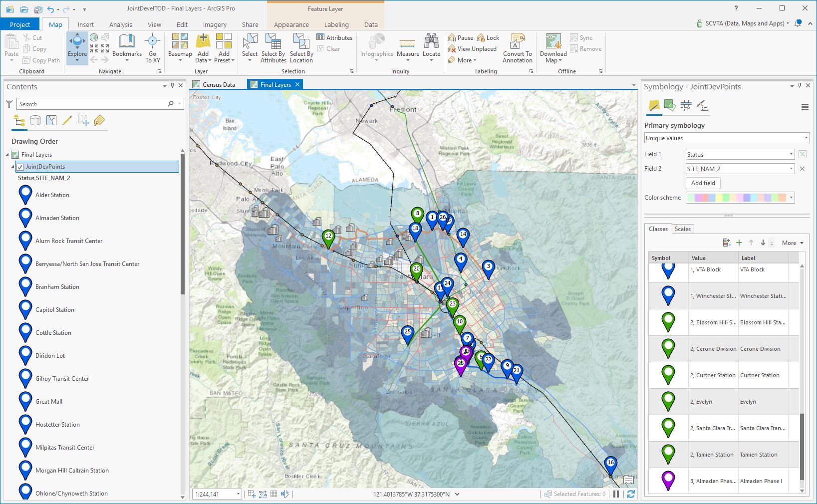
Task: Click the purple Almaden Phase I symbol swatch
Action: tap(668, 481)
